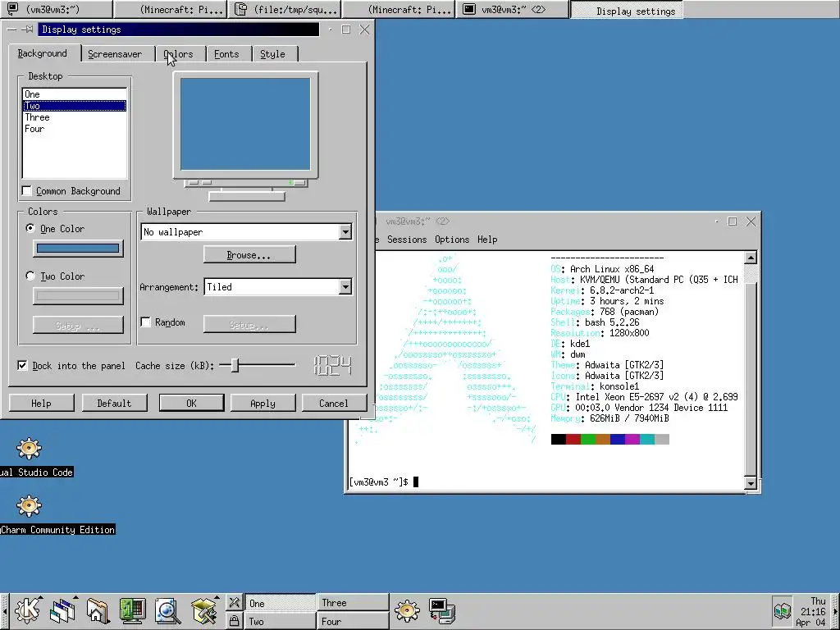The image size is (840, 630).
Task: Select the Background tab
Action: [x=43, y=53]
